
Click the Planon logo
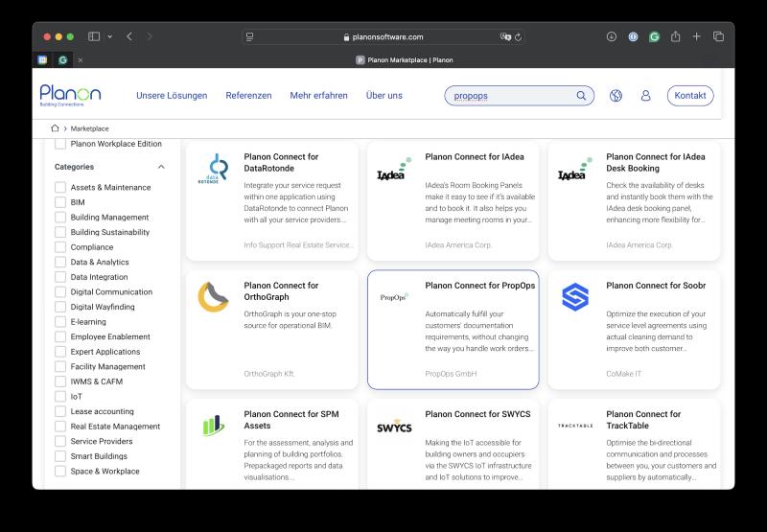click(x=70, y=94)
